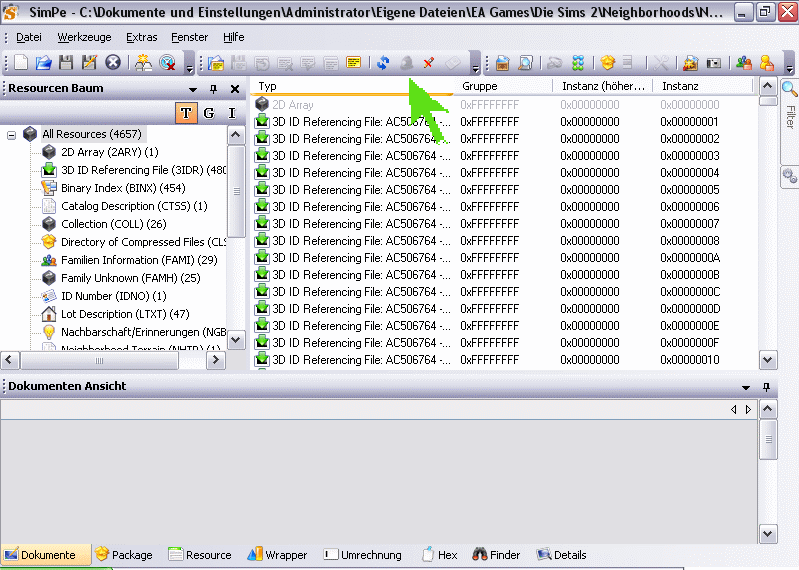Pin the Resourcen Baum panel
This screenshot has width=799, height=570.
[214, 89]
